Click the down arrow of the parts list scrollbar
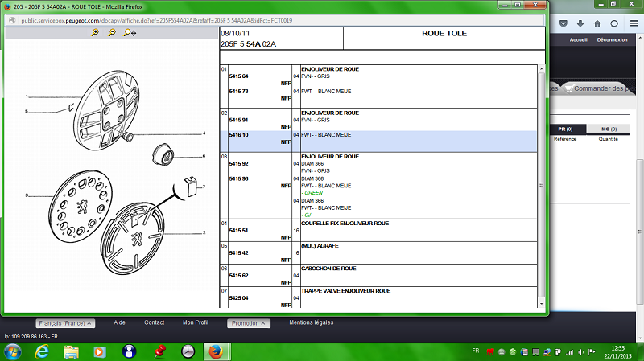 [x=541, y=304]
